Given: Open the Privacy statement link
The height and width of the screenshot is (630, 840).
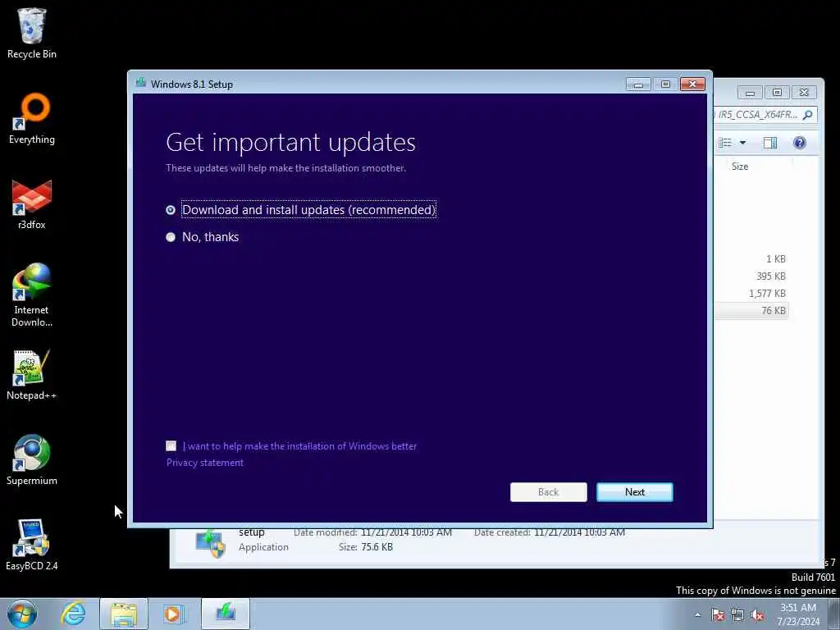Looking at the screenshot, I should coord(204,463).
